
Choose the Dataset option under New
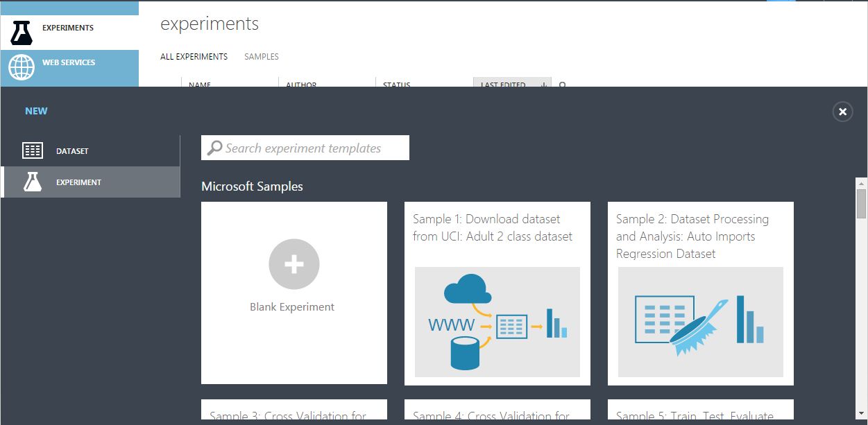pos(72,150)
